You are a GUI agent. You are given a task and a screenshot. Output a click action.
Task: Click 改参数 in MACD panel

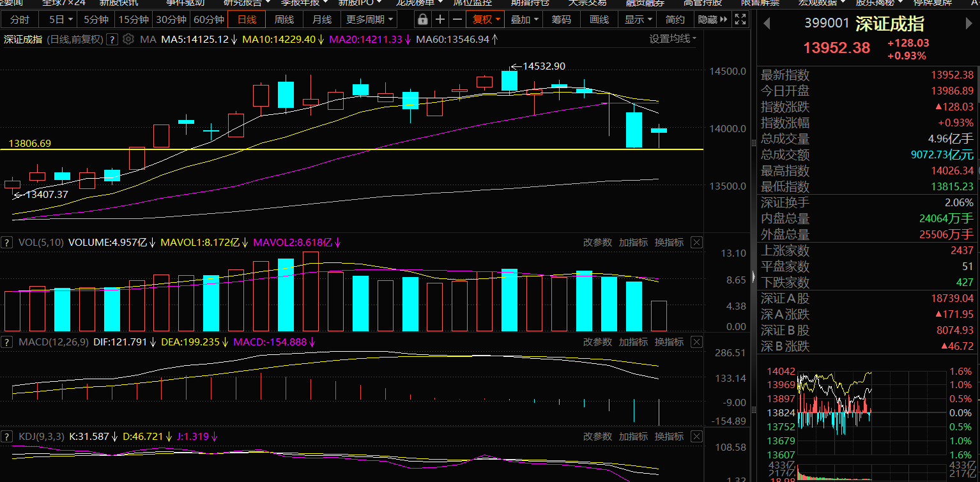(597, 342)
